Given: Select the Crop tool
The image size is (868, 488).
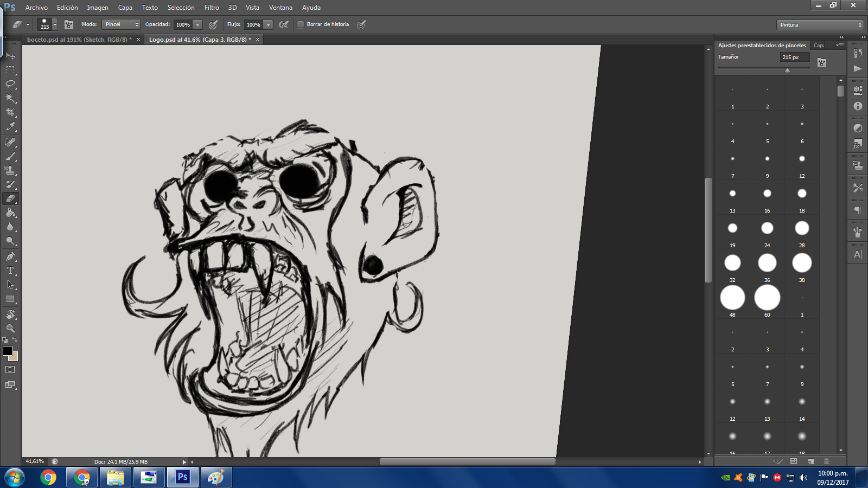Looking at the screenshot, I should pyautogui.click(x=10, y=112).
